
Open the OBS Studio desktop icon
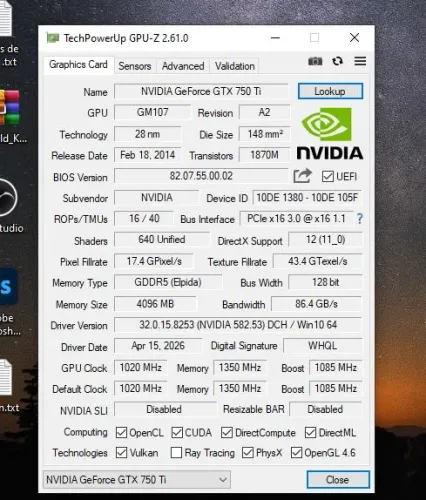(7, 197)
